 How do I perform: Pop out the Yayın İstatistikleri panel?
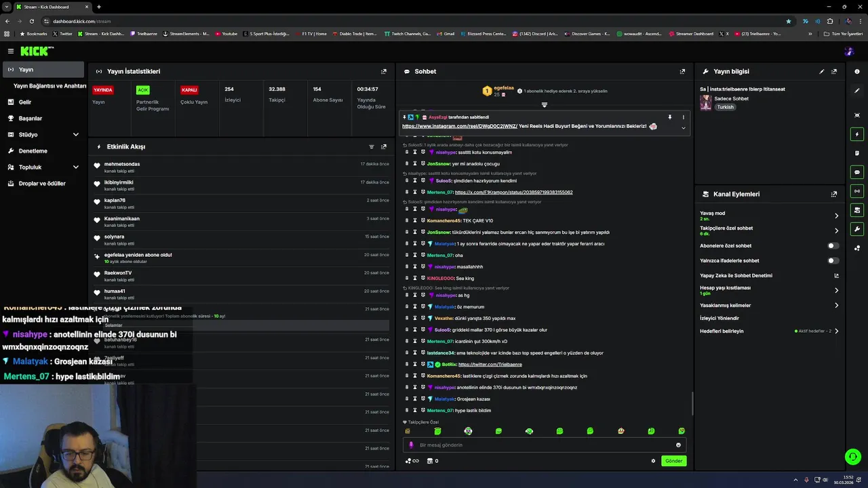click(x=384, y=71)
